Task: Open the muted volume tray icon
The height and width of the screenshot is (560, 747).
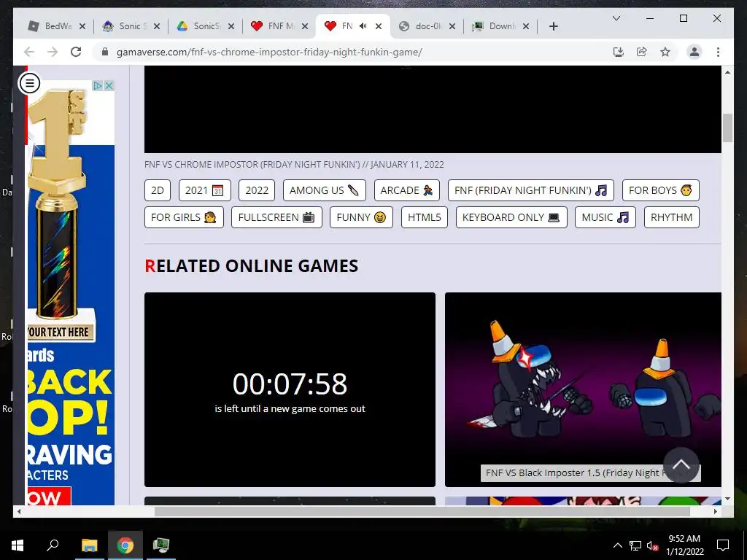Action: tap(652, 545)
